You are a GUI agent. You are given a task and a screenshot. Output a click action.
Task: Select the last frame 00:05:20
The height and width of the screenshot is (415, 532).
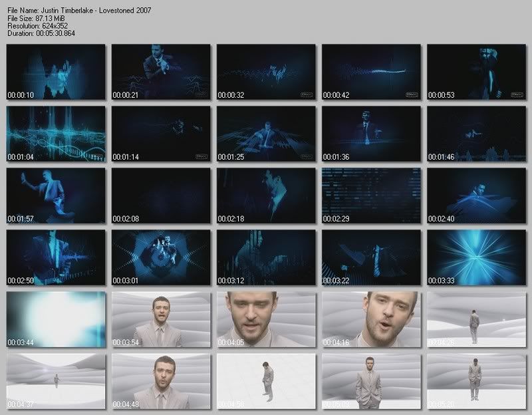click(x=476, y=381)
